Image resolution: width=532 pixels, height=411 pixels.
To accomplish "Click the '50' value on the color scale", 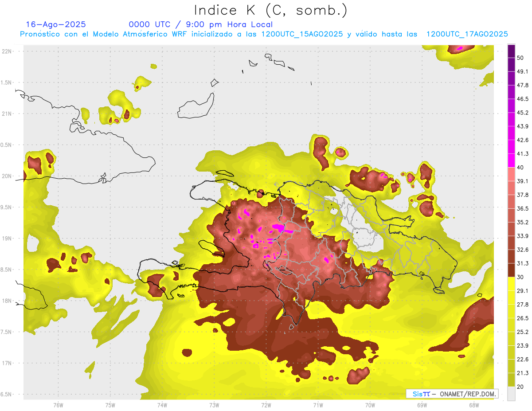I will [521, 58].
